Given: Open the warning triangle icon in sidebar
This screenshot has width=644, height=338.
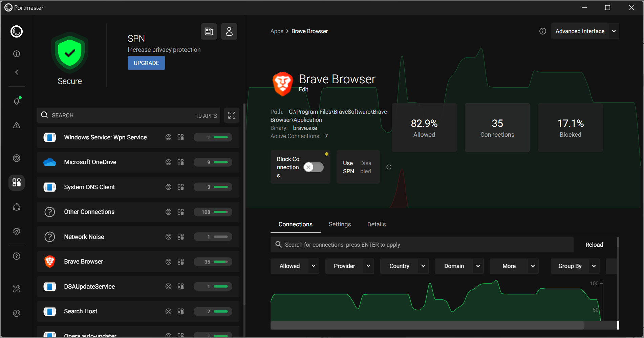Looking at the screenshot, I should tap(17, 125).
